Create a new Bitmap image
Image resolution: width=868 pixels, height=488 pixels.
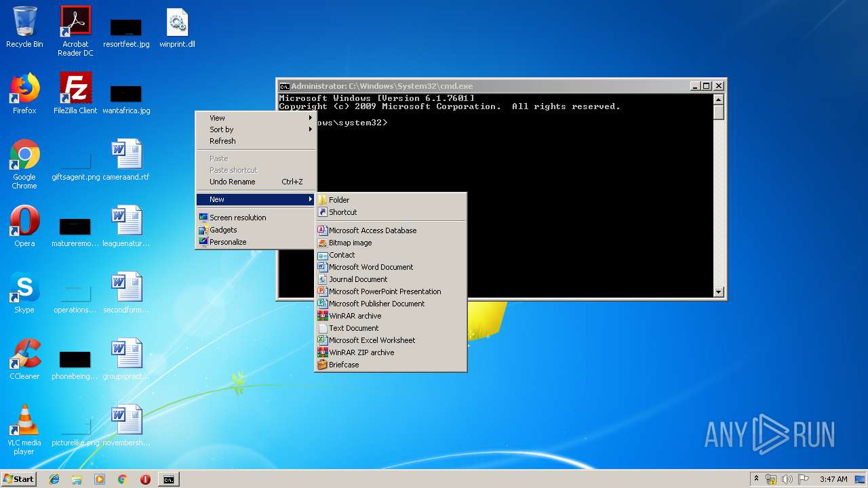click(391, 243)
